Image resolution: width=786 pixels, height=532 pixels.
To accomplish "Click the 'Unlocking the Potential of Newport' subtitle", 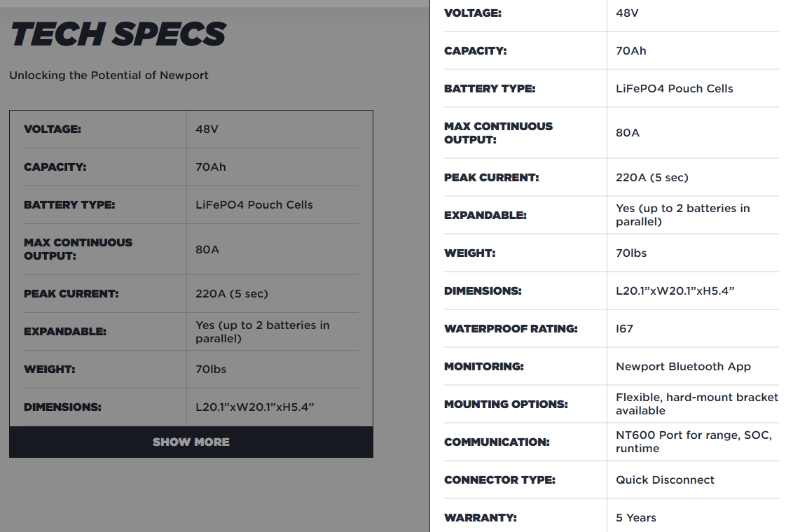I will pos(109,75).
